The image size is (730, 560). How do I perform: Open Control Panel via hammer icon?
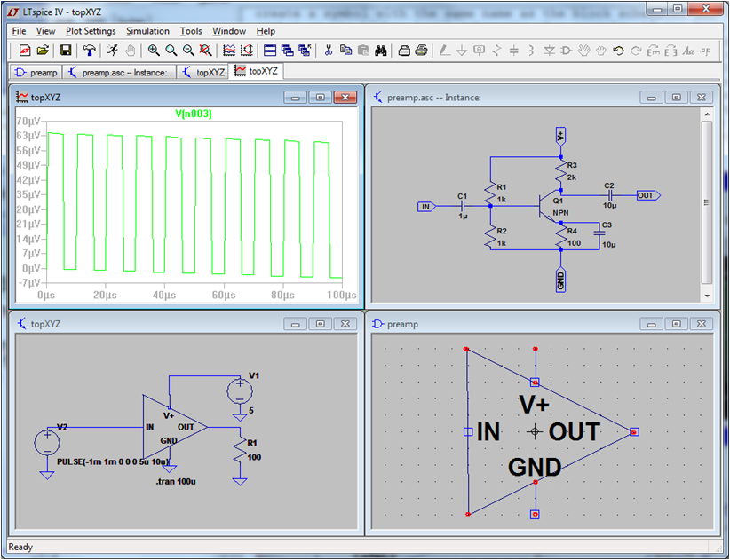(90, 51)
